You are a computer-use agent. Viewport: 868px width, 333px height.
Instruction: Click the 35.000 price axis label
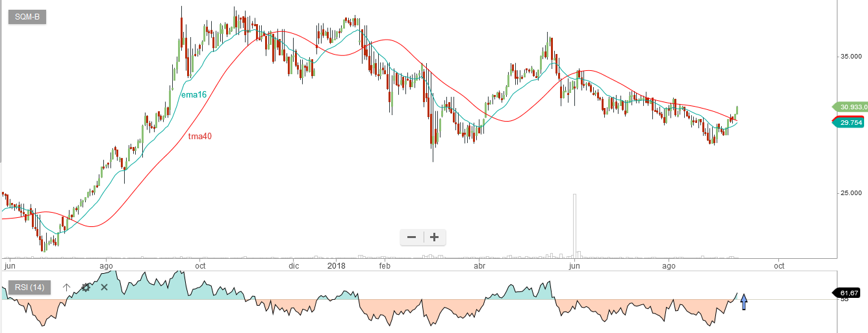[850, 57]
